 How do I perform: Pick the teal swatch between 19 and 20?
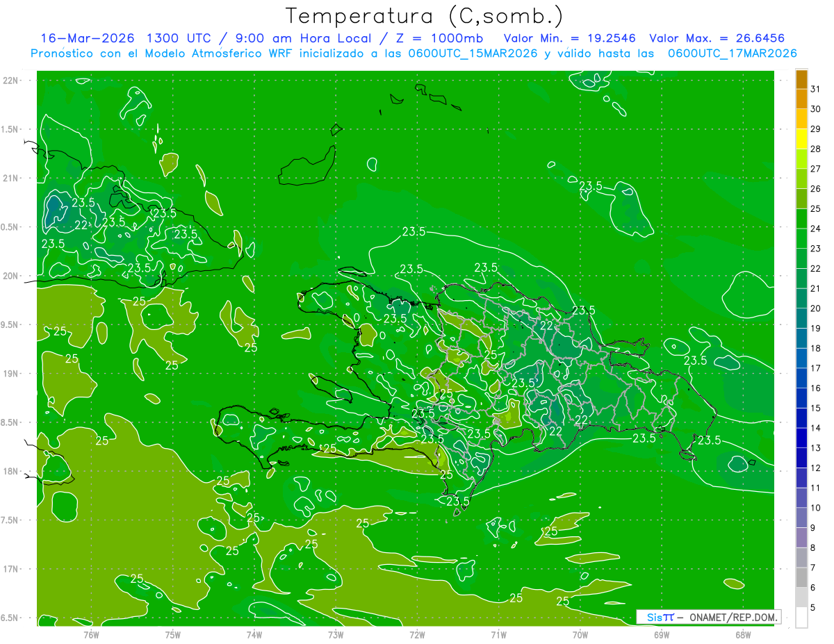click(x=801, y=319)
